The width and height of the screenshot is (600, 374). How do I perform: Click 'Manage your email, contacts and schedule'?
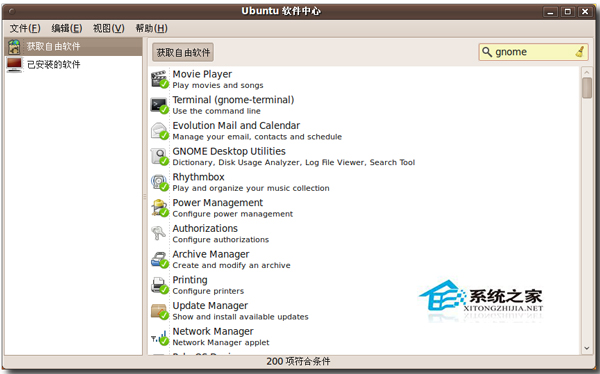[x=257, y=137]
